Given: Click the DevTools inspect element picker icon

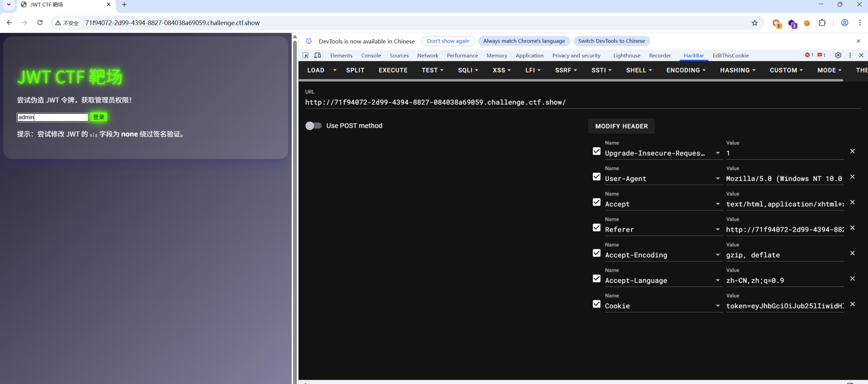Looking at the screenshot, I should [x=306, y=55].
